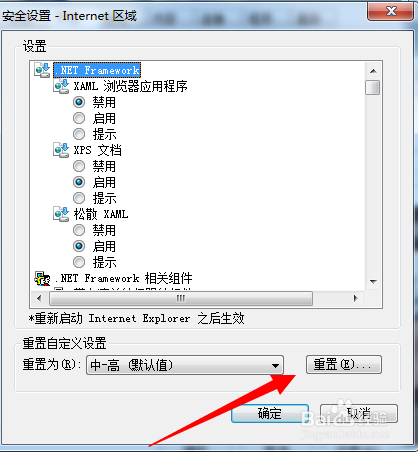Image resolution: width=418 pixels, height=452 pixels.
Task: Click the 重置(E)... button
Action: [344, 364]
